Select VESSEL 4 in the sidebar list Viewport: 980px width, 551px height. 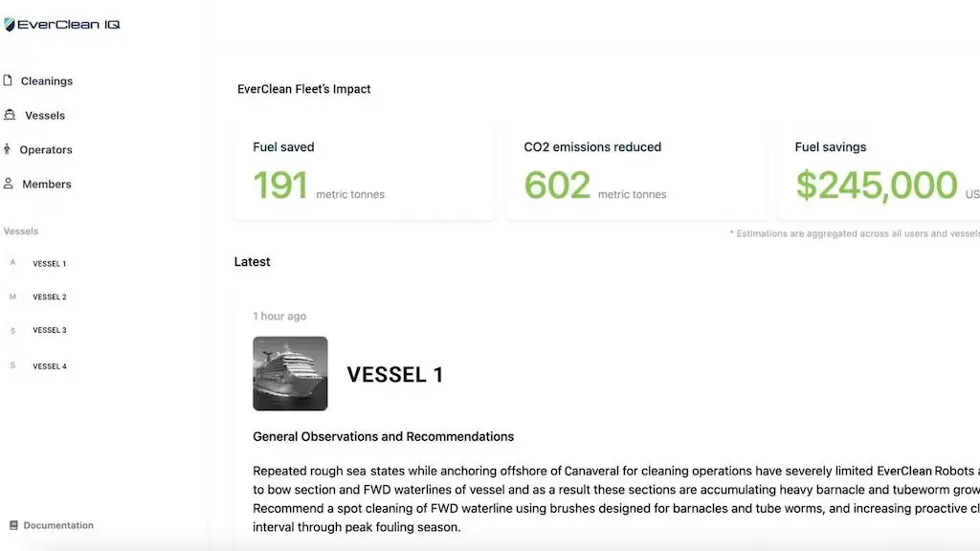[50, 366]
